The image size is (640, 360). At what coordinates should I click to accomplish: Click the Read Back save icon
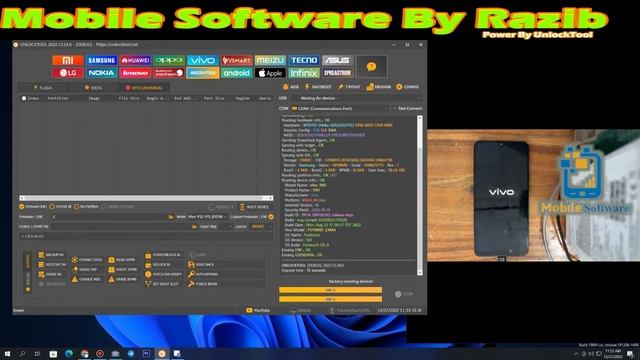[x=191, y=264]
